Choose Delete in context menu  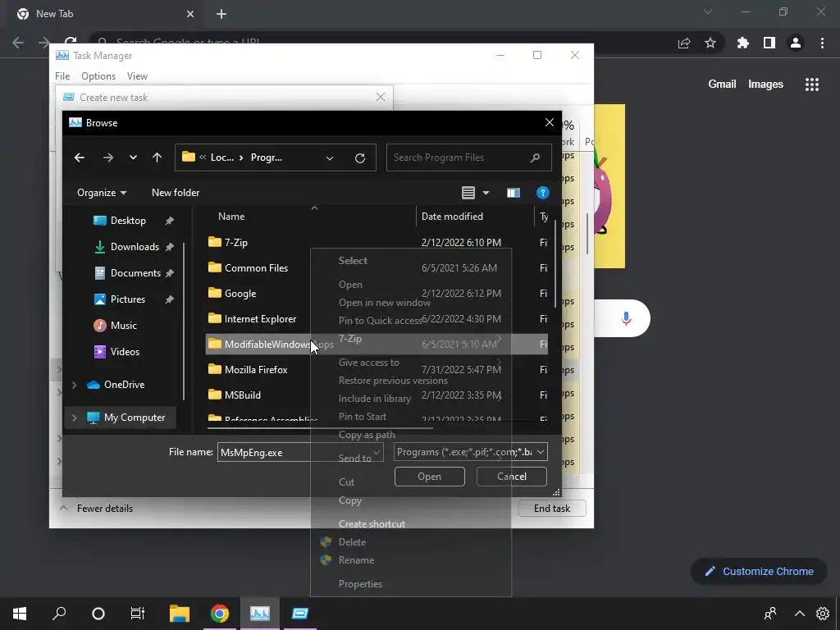(352, 542)
